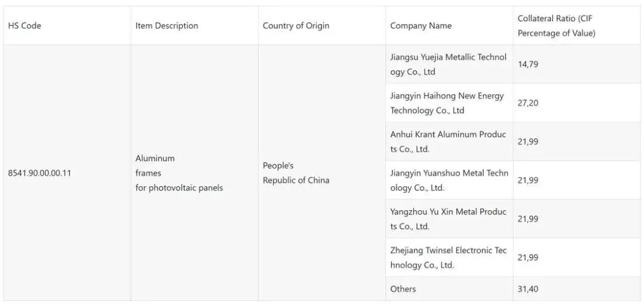This screenshot has width=644, height=304.
Task: Select the 21,99 value for Anhui Krant
Action: (x=528, y=142)
